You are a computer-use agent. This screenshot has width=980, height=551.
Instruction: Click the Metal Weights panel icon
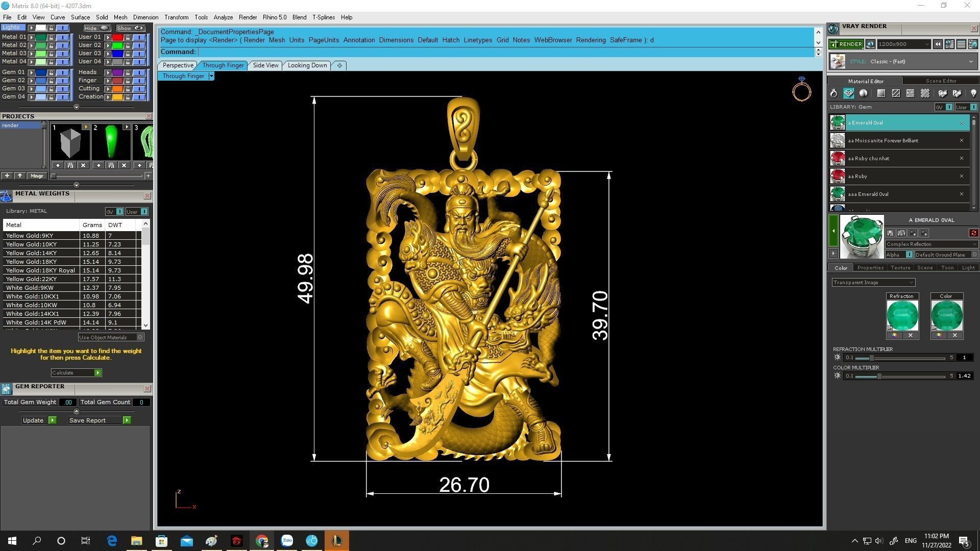(x=6, y=196)
